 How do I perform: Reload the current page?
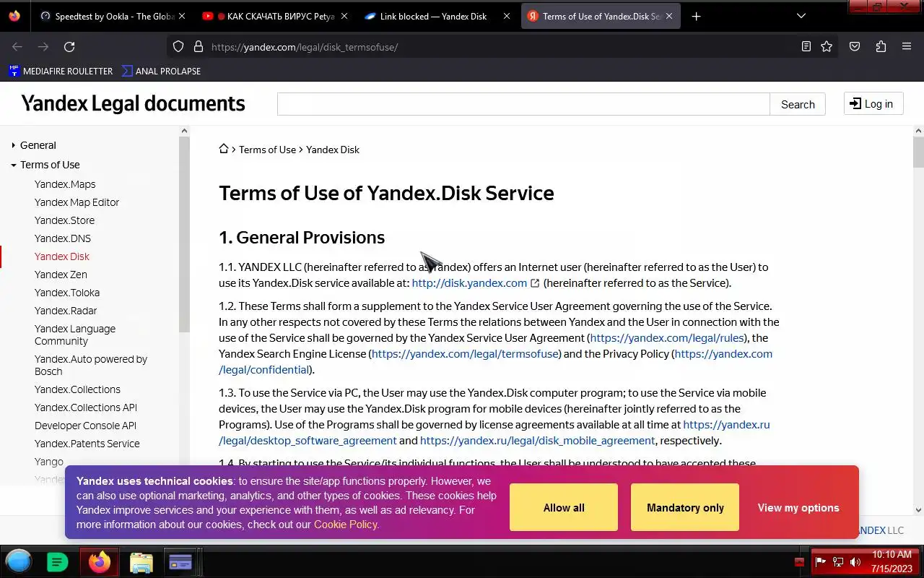pyautogui.click(x=69, y=47)
